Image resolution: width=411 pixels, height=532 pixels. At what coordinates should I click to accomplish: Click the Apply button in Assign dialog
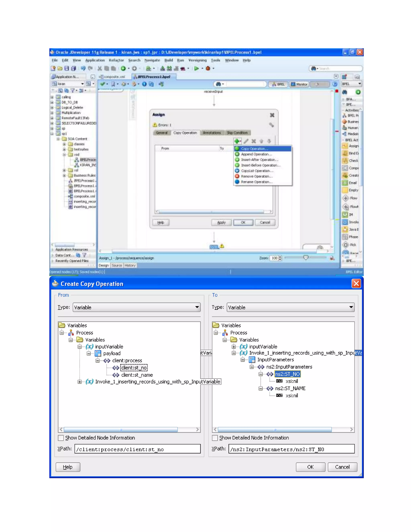pyautogui.click(x=221, y=222)
